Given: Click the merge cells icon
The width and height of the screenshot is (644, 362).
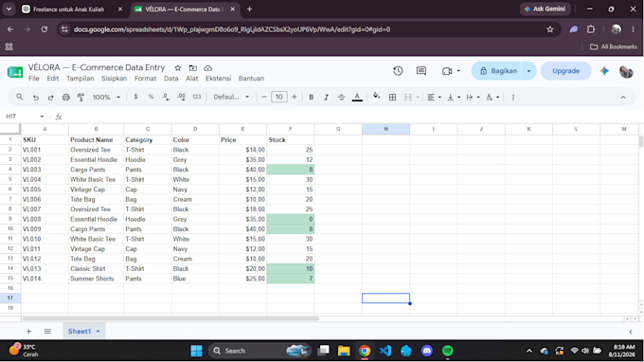Looking at the screenshot, I should click(x=408, y=98).
